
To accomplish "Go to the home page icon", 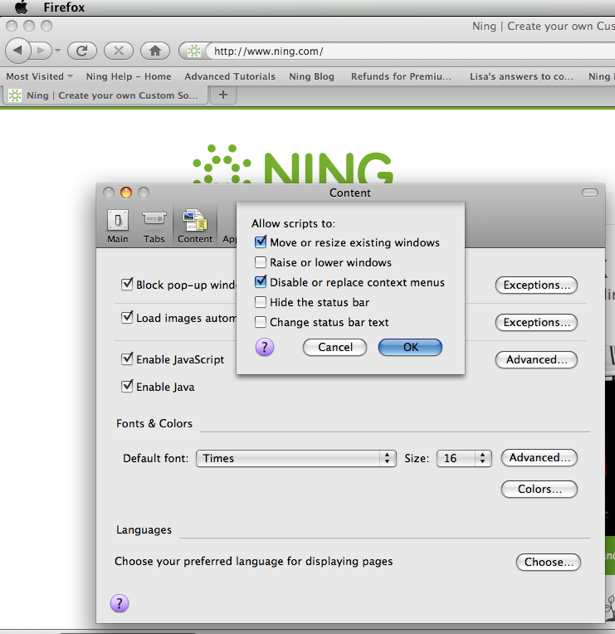I will pyautogui.click(x=155, y=51).
